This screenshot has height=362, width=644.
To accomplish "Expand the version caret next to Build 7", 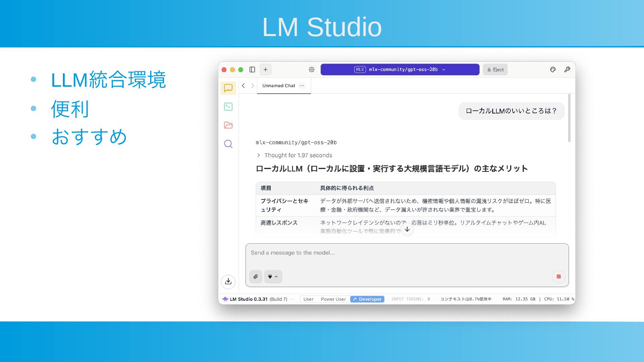I will [x=292, y=299].
